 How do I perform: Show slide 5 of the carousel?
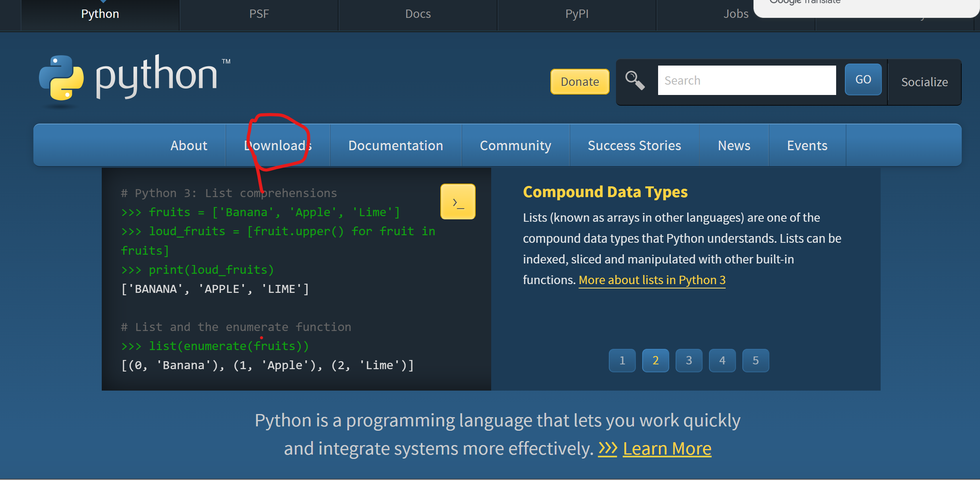pos(755,360)
